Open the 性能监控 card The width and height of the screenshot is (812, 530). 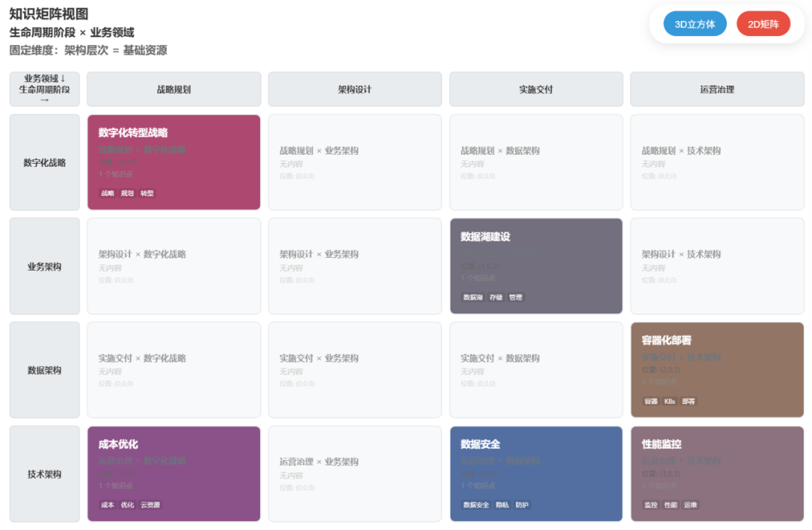(717, 474)
